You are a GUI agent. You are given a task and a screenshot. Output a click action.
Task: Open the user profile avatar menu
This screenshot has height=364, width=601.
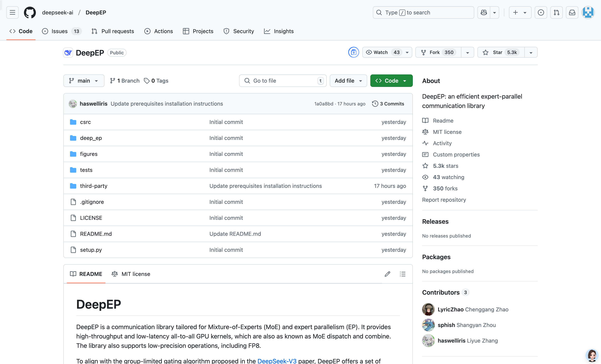[588, 12]
